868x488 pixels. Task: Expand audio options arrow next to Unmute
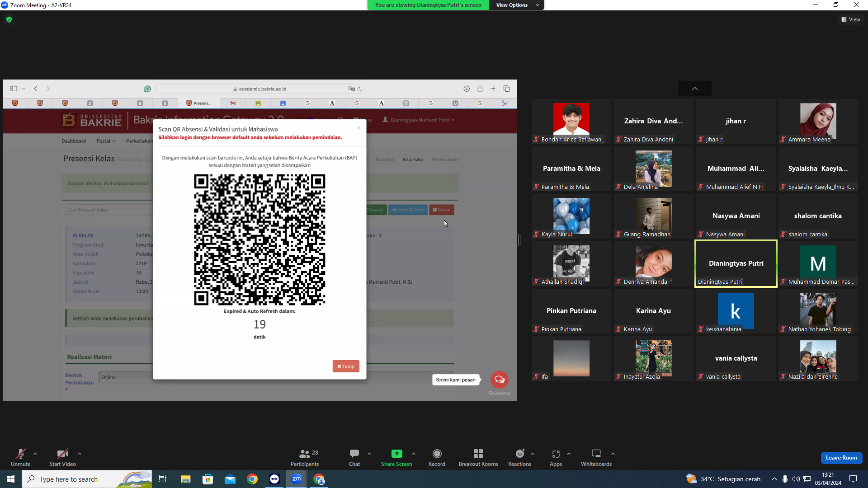point(35,454)
